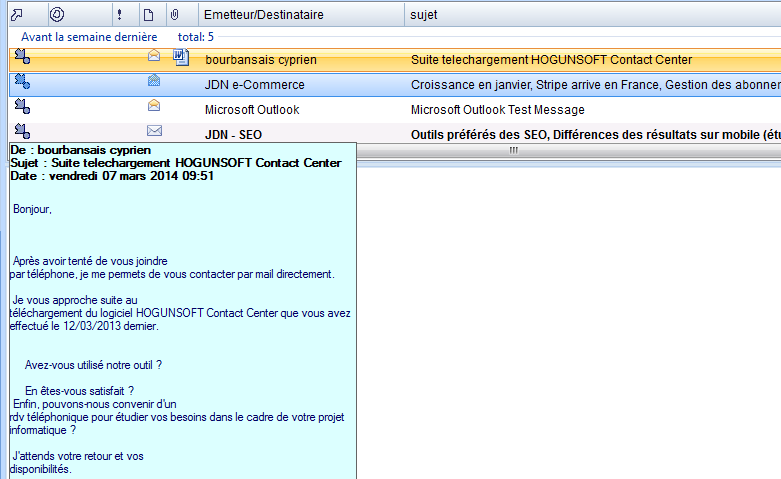Open 'Croissance en janvier, Stripe arrive' message
This screenshot has width=781, height=479.
coord(596,85)
